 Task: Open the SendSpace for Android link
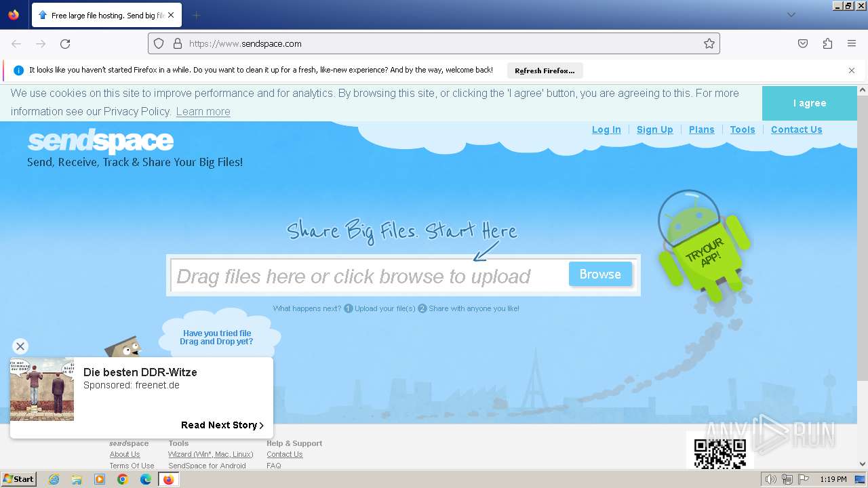(208, 466)
